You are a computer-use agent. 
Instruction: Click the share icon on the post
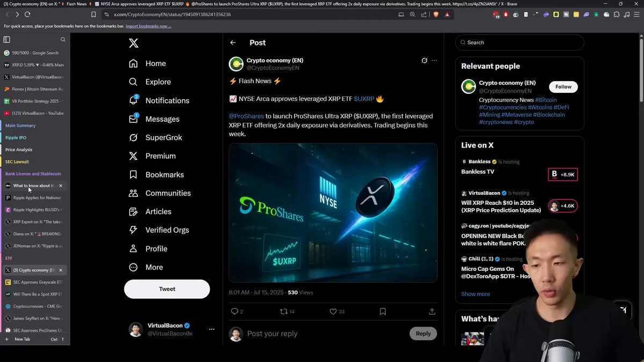coord(432,312)
